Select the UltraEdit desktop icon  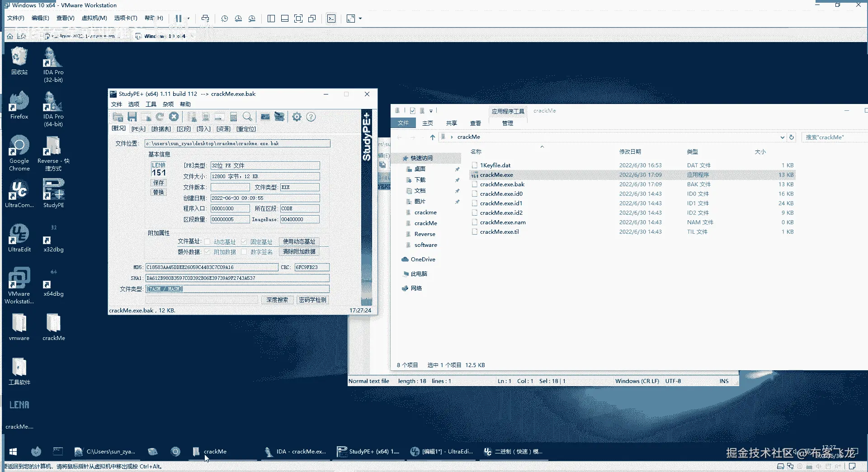(19, 238)
